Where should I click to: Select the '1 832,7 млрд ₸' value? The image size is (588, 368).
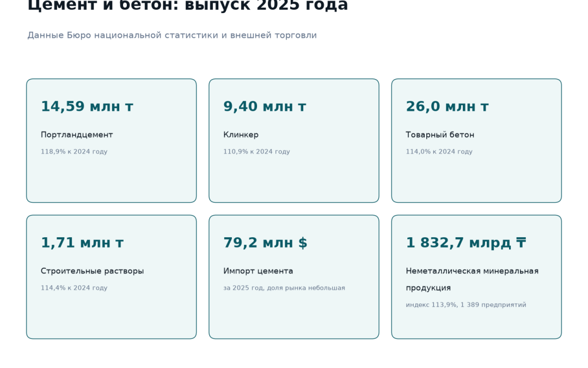(466, 243)
